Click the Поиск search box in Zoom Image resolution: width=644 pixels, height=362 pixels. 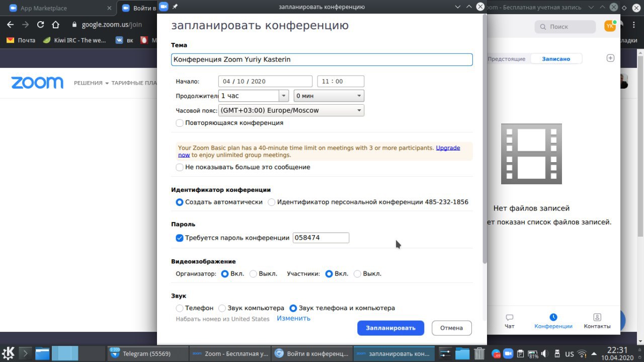(566, 27)
